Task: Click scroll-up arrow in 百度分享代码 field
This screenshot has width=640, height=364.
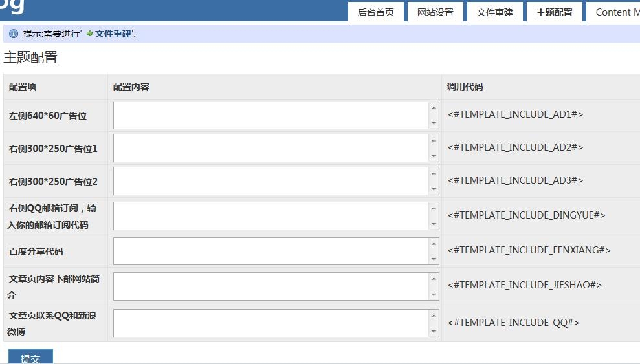Action: coord(434,243)
